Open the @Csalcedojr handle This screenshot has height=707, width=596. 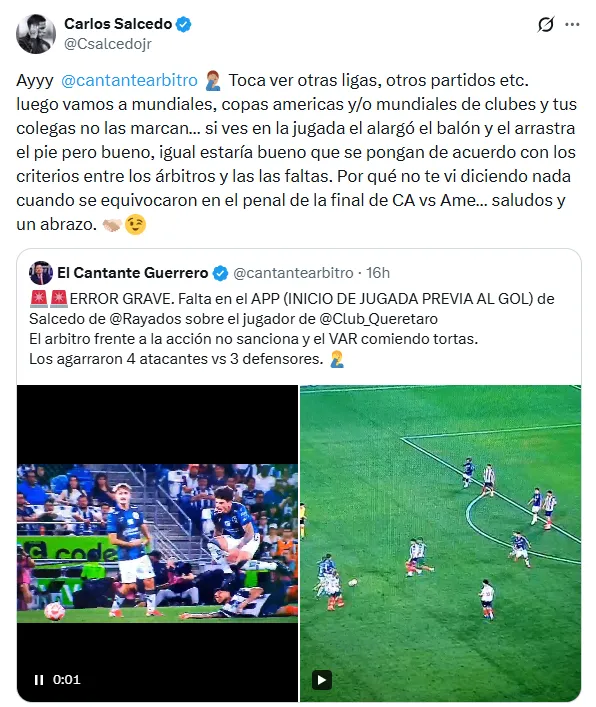tap(108, 44)
